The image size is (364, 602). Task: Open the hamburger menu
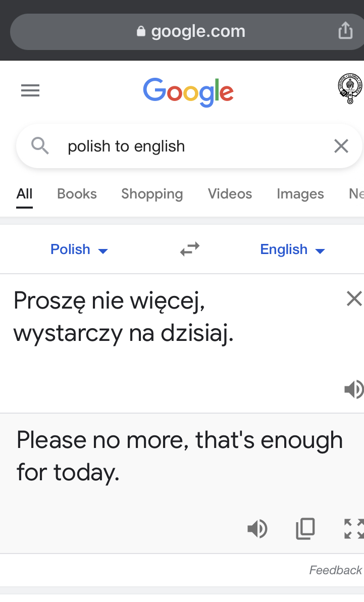point(30,90)
